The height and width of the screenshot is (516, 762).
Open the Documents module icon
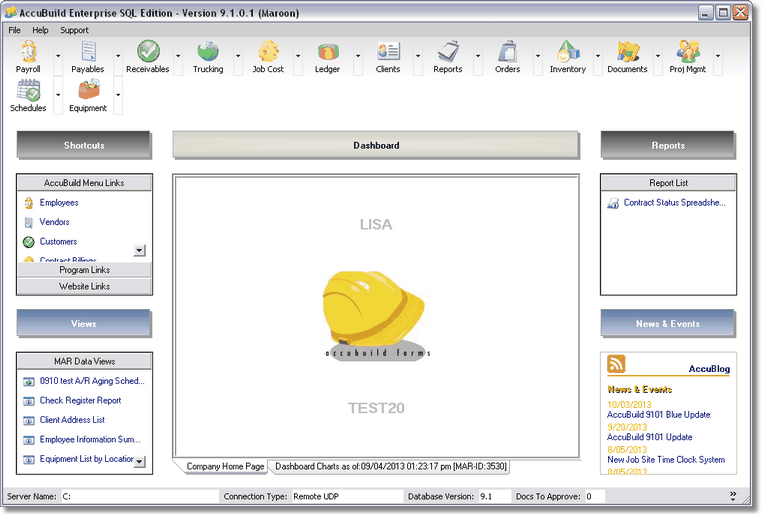click(x=627, y=52)
